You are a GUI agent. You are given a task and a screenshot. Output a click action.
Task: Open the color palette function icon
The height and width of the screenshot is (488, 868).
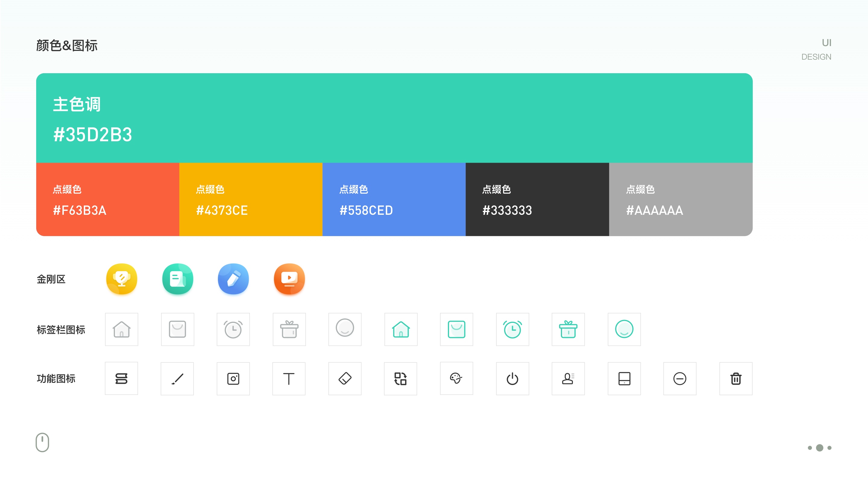point(457,379)
